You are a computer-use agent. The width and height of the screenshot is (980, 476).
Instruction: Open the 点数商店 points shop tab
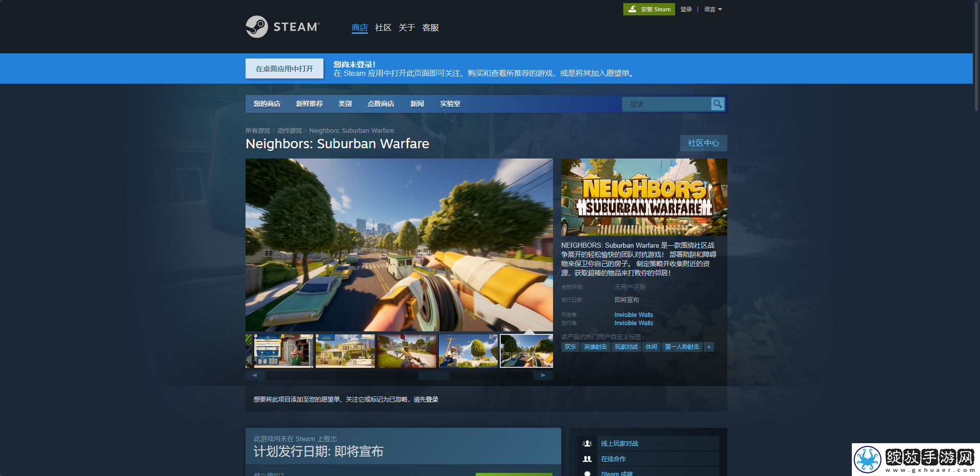pyautogui.click(x=381, y=104)
